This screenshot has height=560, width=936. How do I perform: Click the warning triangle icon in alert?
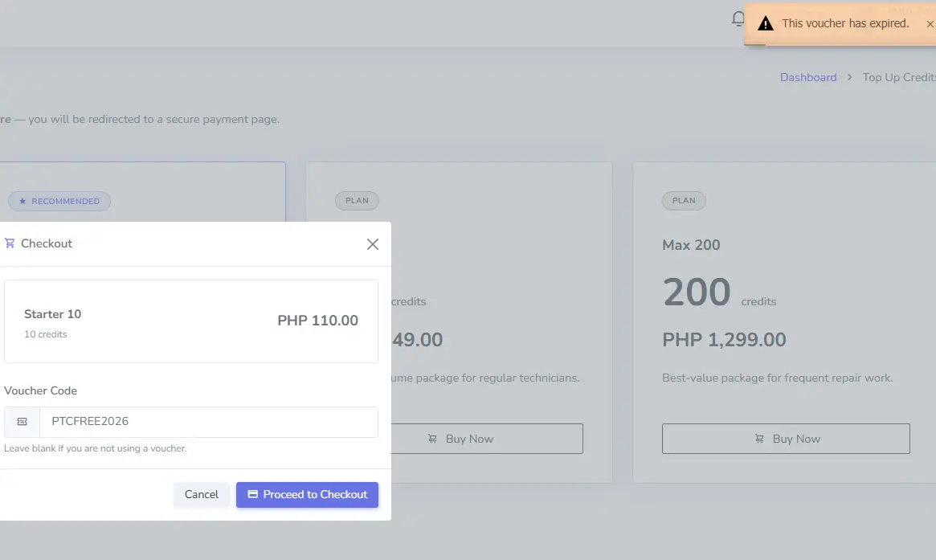(766, 23)
